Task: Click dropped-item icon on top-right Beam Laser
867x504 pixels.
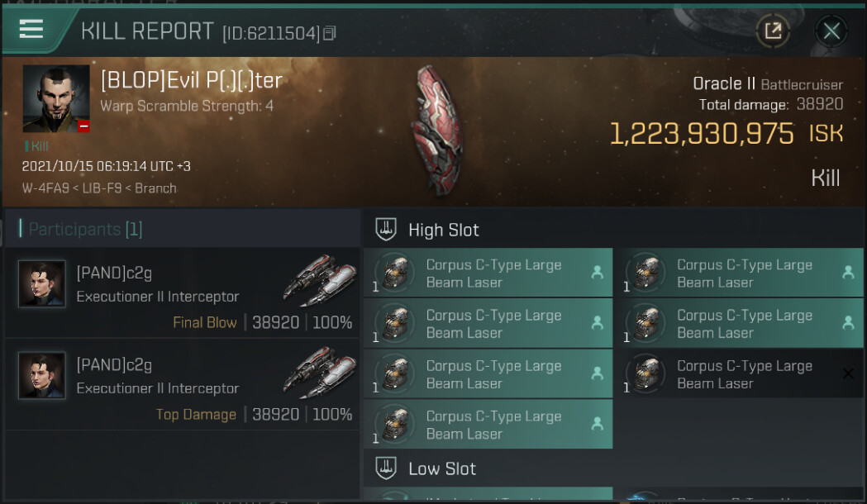Action: pos(847,273)
